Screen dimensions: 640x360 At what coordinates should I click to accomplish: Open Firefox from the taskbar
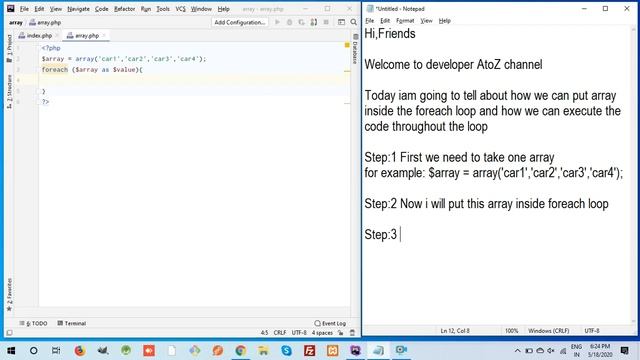pyautogui.click(x=80, y=350)
